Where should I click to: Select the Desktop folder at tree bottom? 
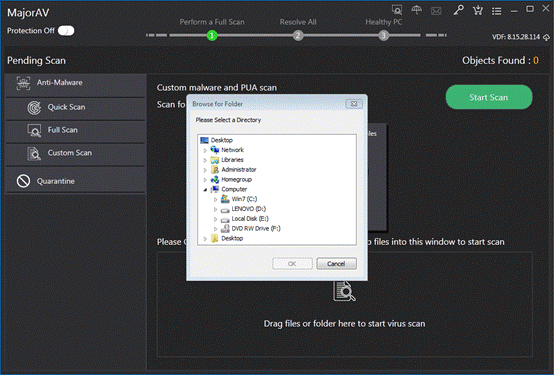tap(232, 239)
